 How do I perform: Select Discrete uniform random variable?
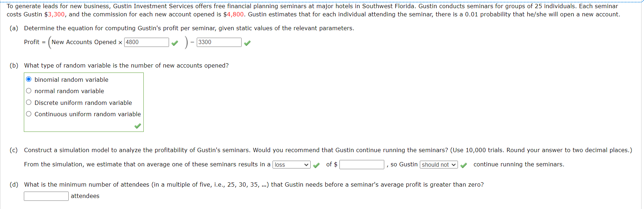coord(29,102)
